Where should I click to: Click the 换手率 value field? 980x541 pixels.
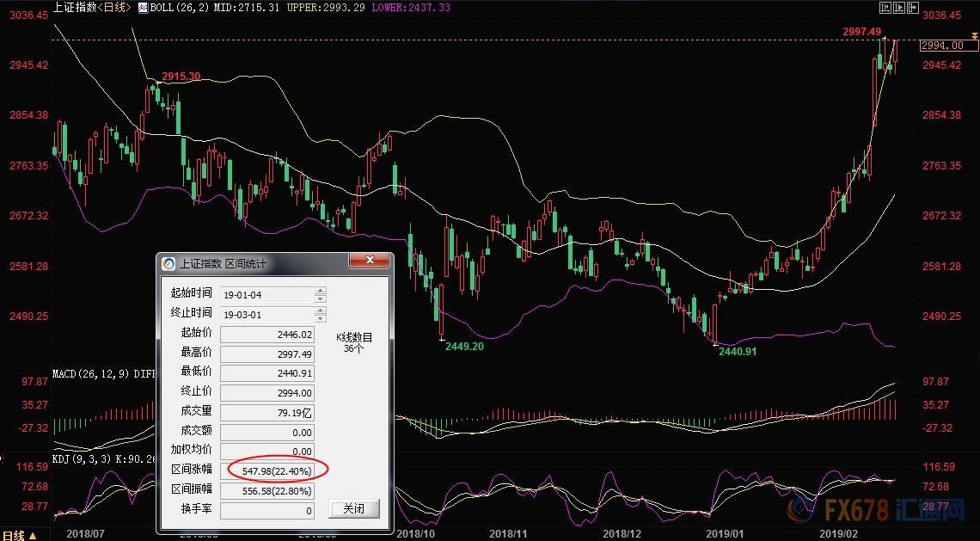[x=267, y=510]
